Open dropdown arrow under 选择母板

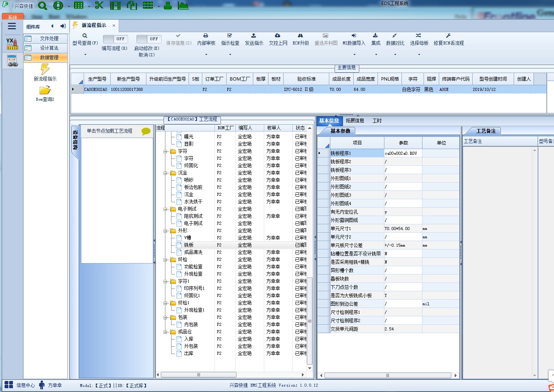coord(419,55)
